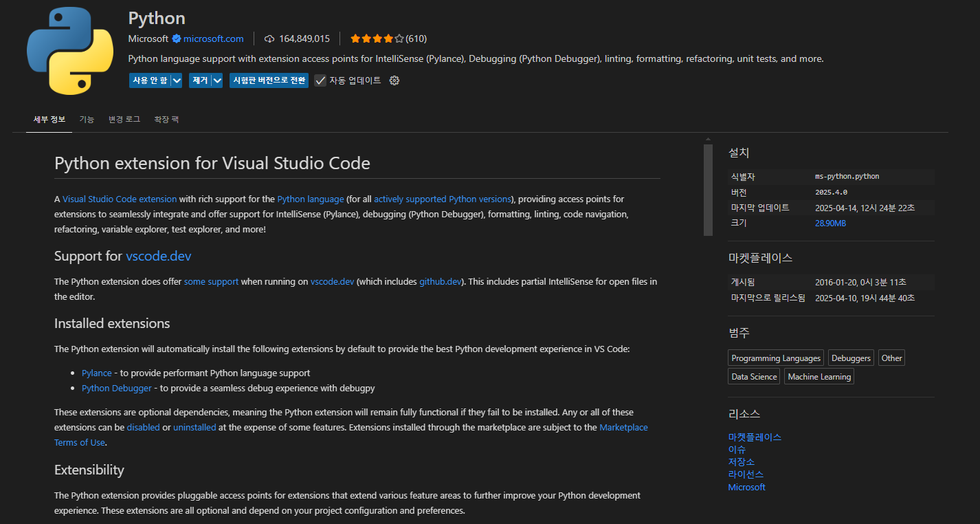Switch to the 세부 정보 tab
The width and height of the screenshot is (980, 524).
tap(49, 120)
